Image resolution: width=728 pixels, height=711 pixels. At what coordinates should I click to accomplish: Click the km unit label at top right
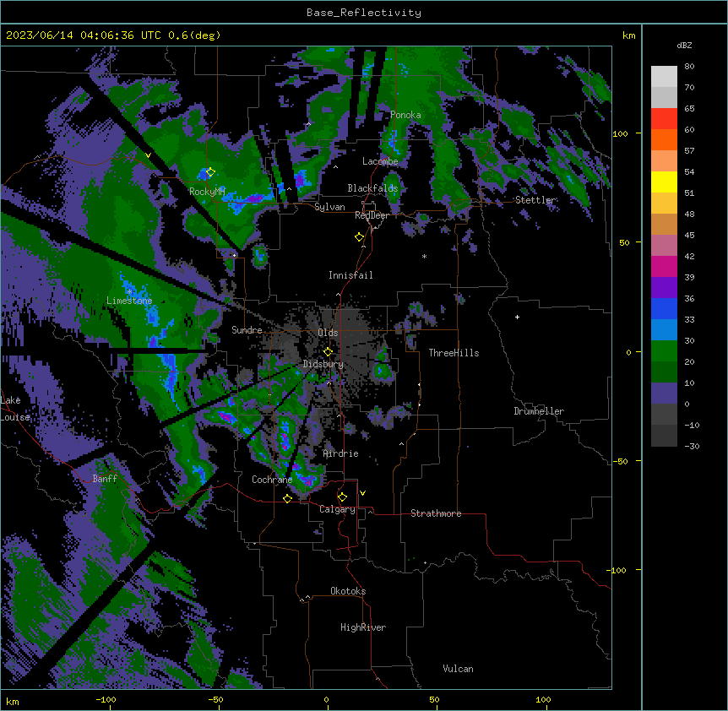pyautogui.click(x=628, y=35)
